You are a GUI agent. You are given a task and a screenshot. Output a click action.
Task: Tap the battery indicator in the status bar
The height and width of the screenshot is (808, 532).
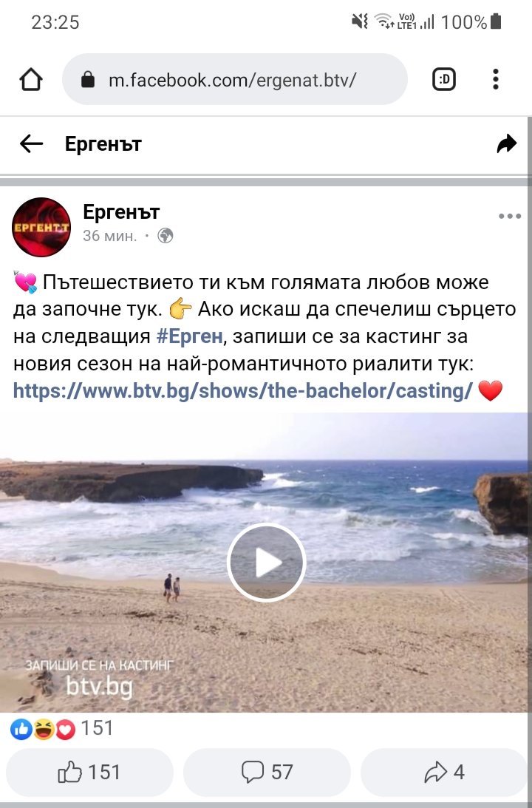point(496,21)
